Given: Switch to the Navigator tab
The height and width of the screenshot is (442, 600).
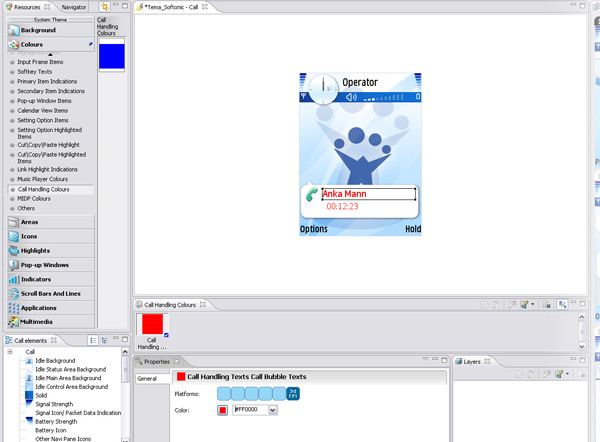Looking at the screenshot, I should (x=73, y=7).
